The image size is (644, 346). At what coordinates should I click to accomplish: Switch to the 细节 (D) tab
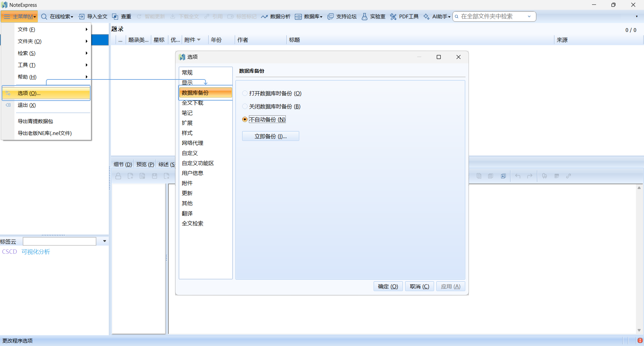pos(123,164)
